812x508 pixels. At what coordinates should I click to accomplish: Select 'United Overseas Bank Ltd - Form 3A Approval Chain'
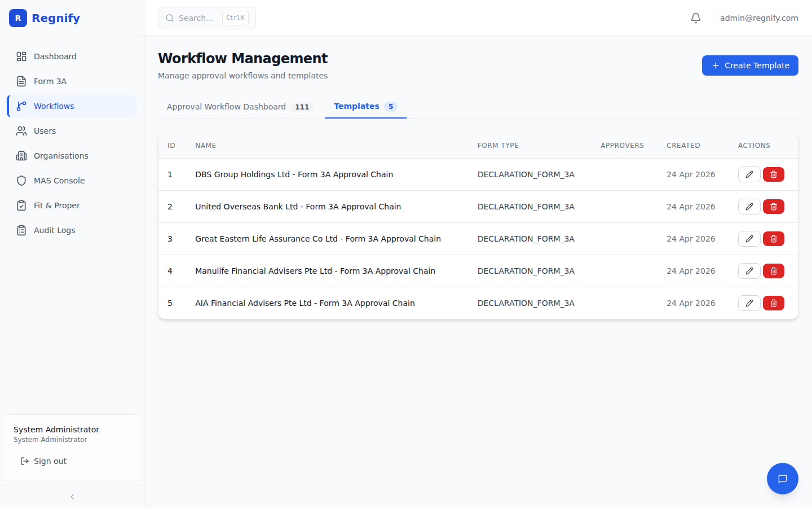coord(298,207)
